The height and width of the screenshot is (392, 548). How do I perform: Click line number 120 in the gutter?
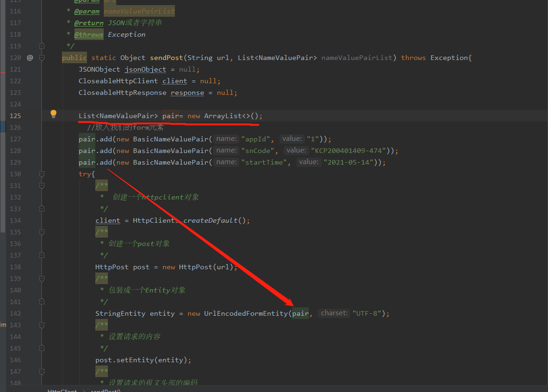(x=15, y=58)
